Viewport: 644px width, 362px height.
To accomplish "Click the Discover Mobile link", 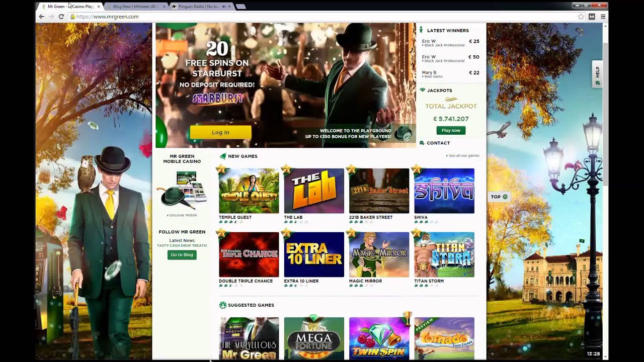I will pos(182,215).
